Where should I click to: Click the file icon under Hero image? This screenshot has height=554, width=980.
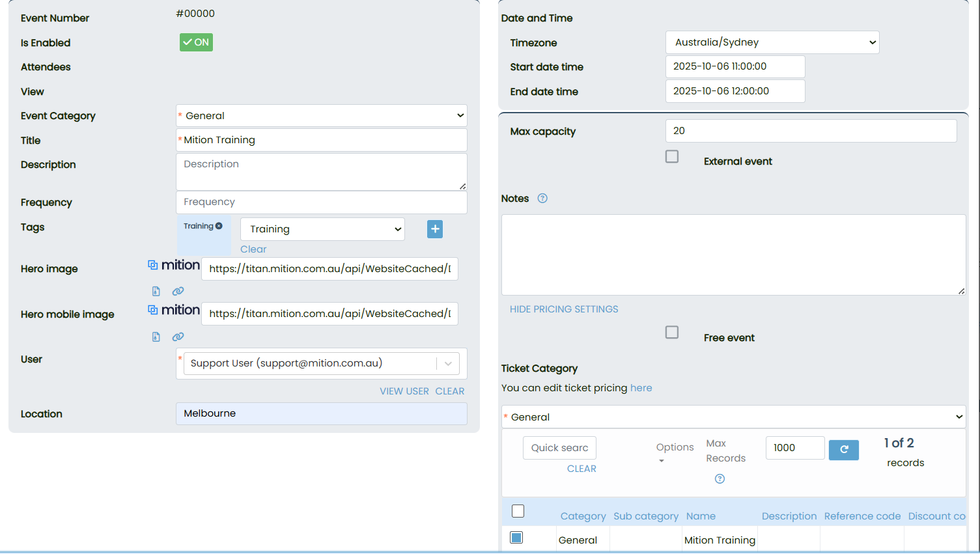pyautogui.click(x=156, y=291)
